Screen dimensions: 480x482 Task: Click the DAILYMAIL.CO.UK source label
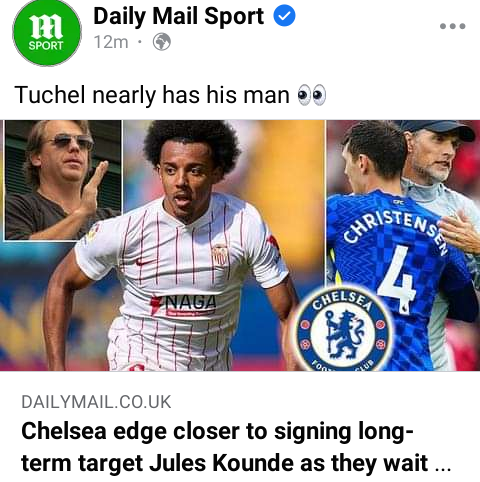(96, 402)
